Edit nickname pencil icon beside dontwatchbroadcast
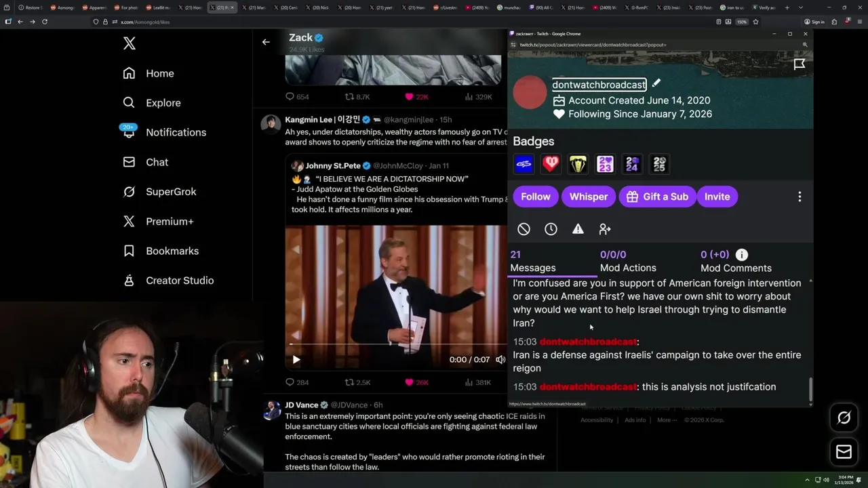 click(656, 83)
